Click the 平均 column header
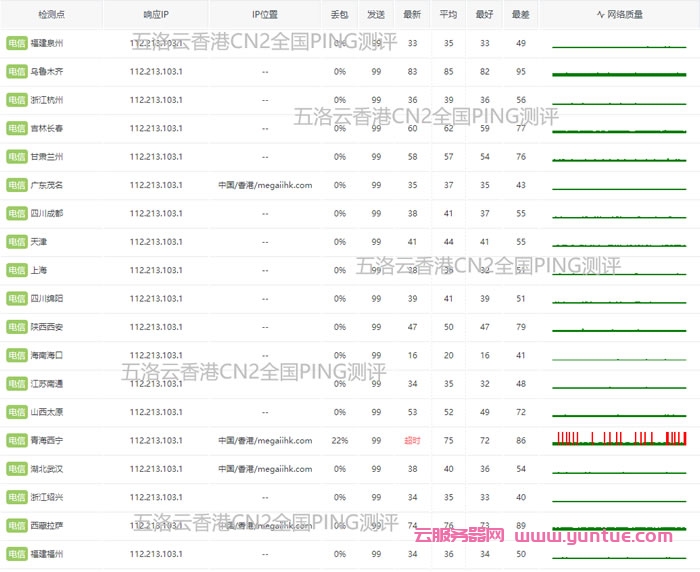Screen dimensions: 700x572 [449, 15]
